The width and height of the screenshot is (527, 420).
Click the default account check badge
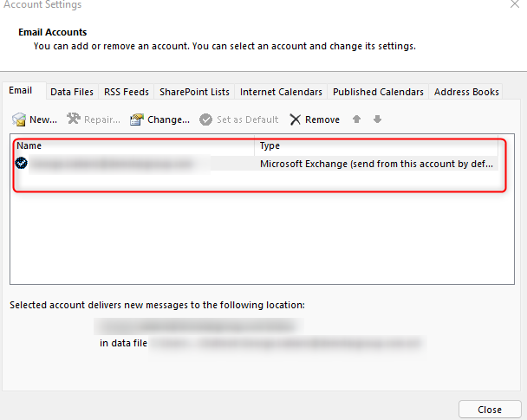[x=22, y=163]
